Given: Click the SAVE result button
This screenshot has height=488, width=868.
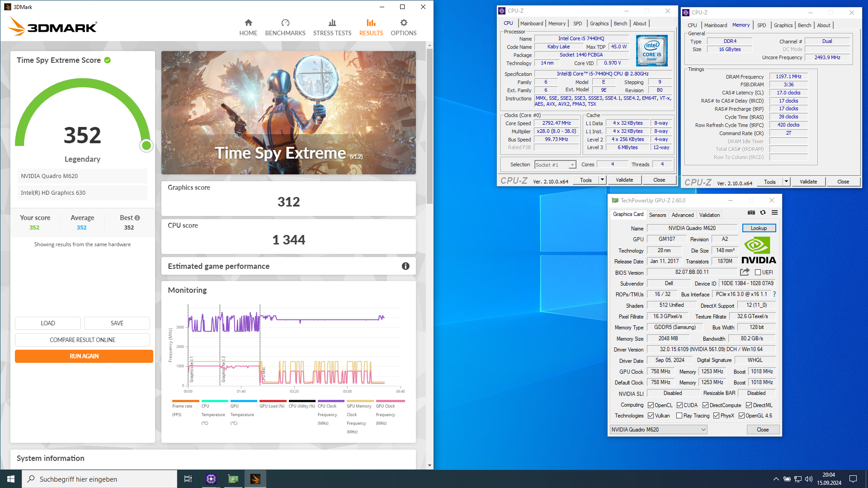Looking at the screenshot, I should [x=117, y=323].
